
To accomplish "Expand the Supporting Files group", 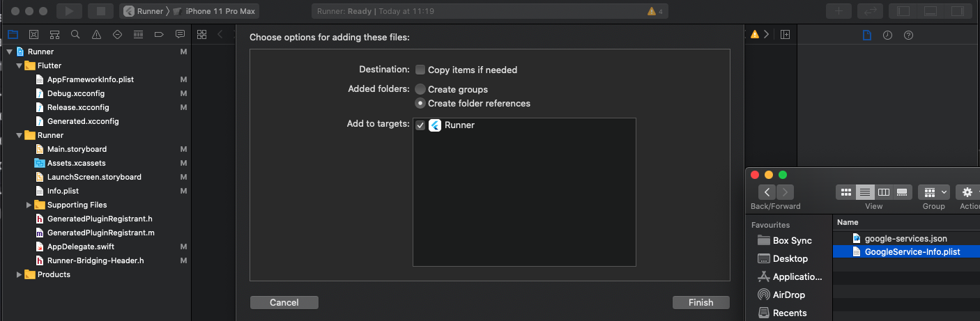I will (29, 205).
